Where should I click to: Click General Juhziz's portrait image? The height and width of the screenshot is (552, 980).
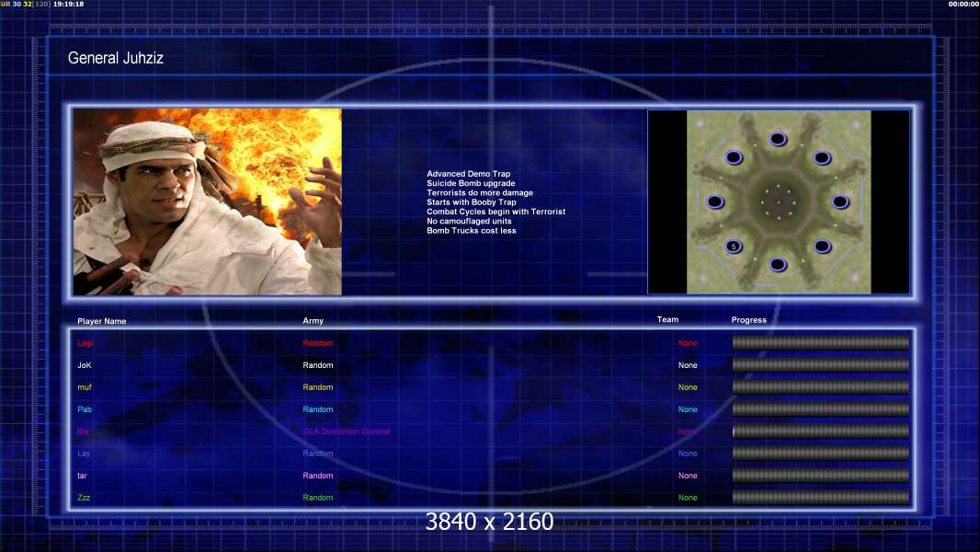[x=208, y=201]
